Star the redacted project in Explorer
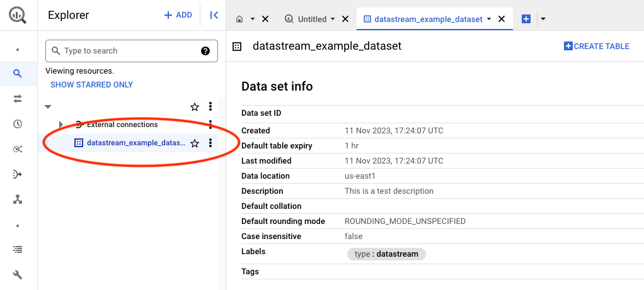This screenshot has height=290, width=644. pyautogui.click(x=195, y=106)
